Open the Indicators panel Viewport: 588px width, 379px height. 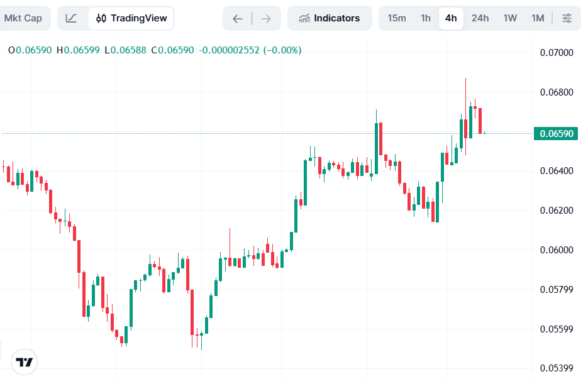(329, 18)
